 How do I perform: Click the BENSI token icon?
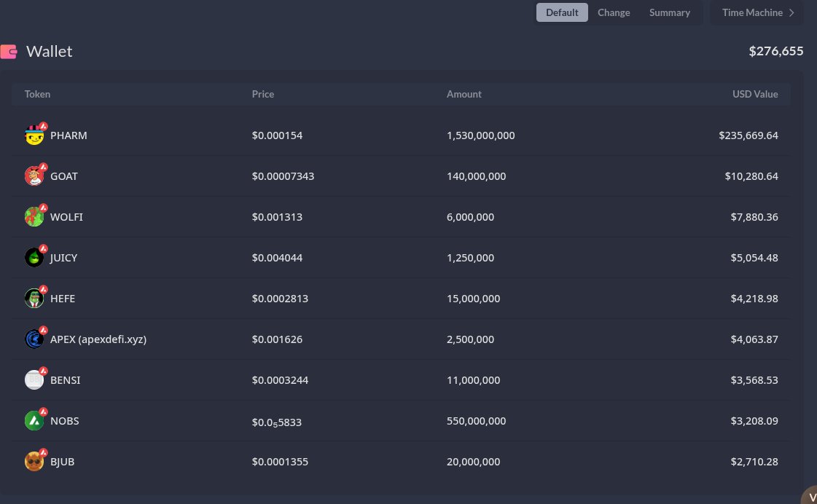coord(34,379)
